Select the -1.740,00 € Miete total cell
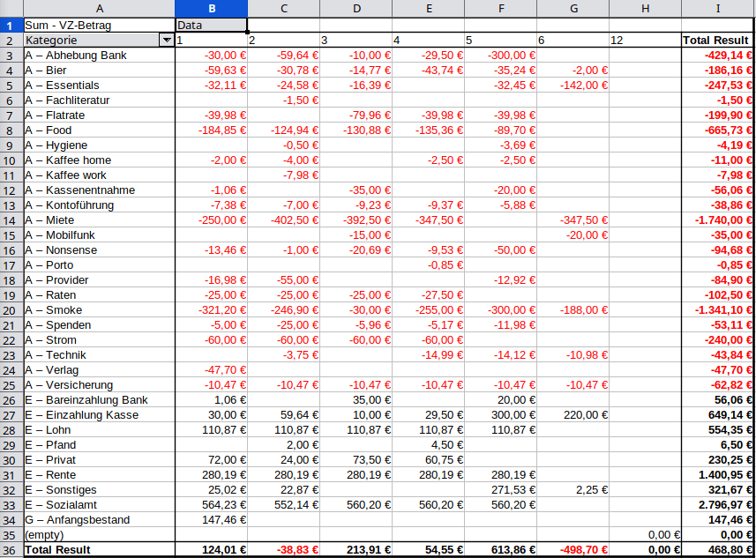This screenshot has height=558, width=756. pyautogui.click(x=717, y=220)
